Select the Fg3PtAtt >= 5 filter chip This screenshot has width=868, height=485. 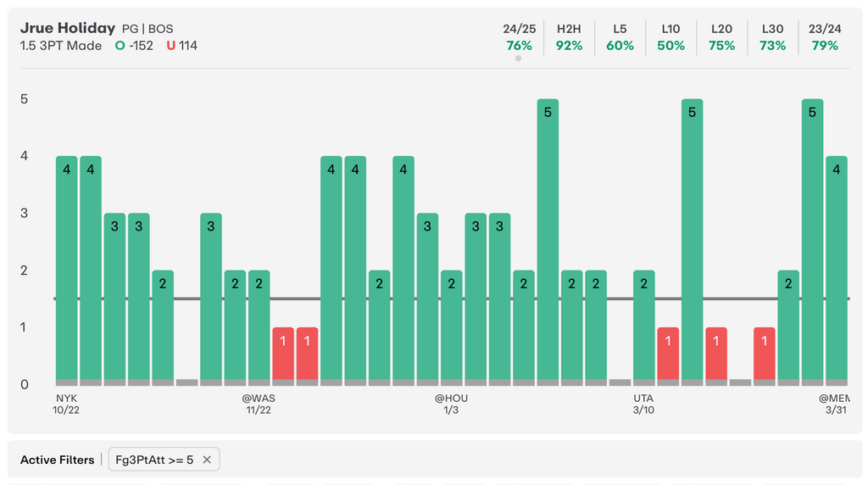tap(164, 460)
